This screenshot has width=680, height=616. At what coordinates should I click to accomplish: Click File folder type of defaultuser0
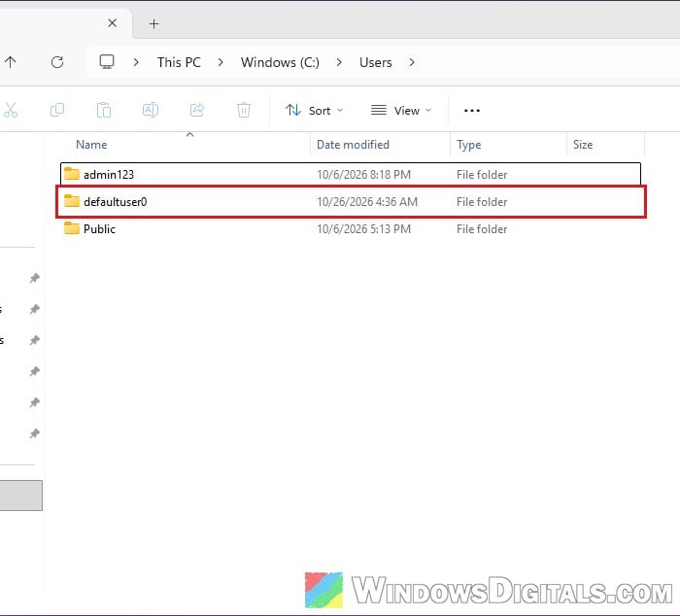click(x=482, y=202)
